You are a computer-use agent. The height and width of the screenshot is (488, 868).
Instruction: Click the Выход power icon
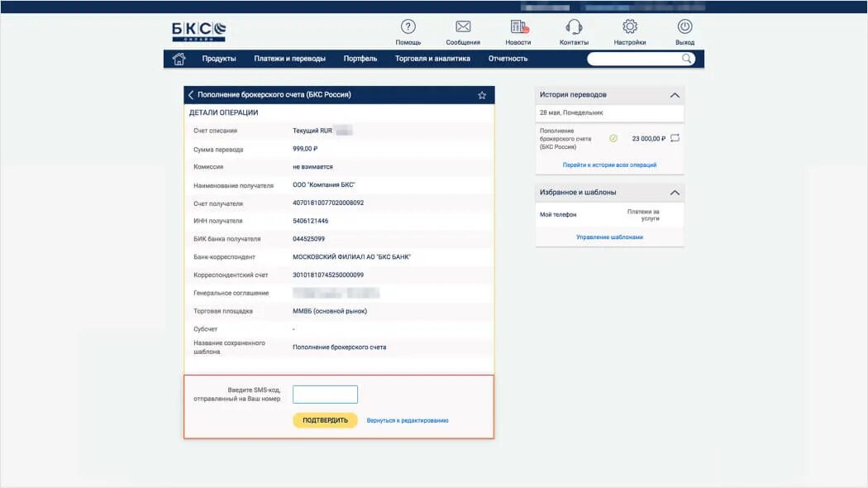point(684,26)
